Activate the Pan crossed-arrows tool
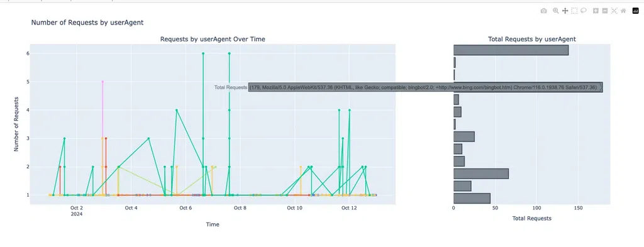 coord(565,11)
